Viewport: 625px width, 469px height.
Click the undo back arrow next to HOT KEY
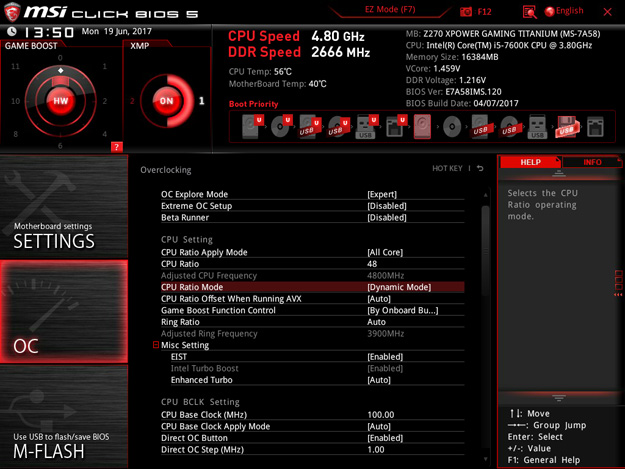point(480,169)
